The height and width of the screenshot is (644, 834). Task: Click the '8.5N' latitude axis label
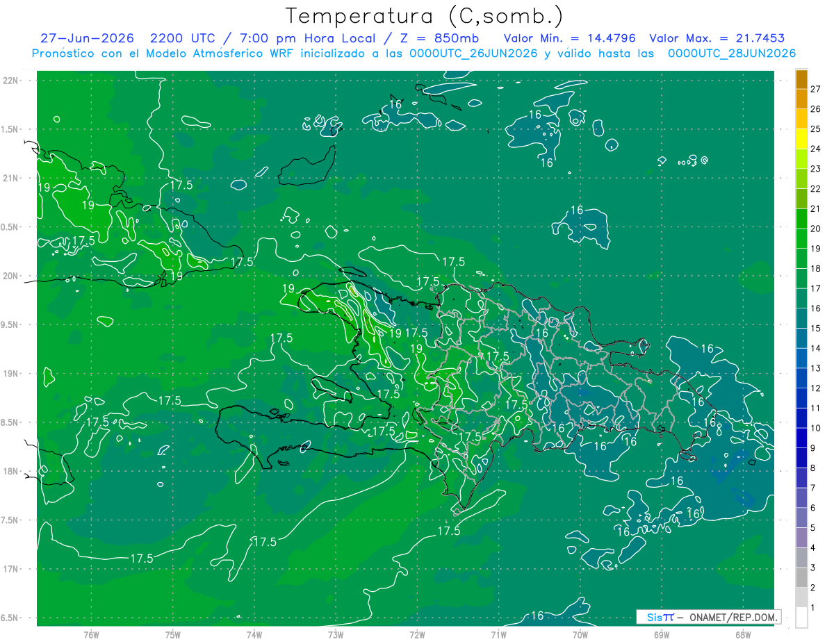[x=10, y=422]
